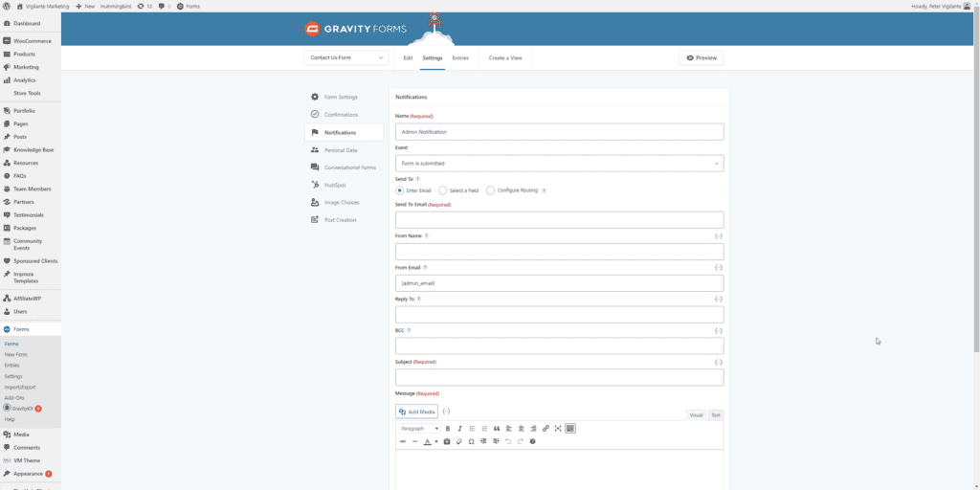Click the merge tag icon beside Subject

[718, 362]
